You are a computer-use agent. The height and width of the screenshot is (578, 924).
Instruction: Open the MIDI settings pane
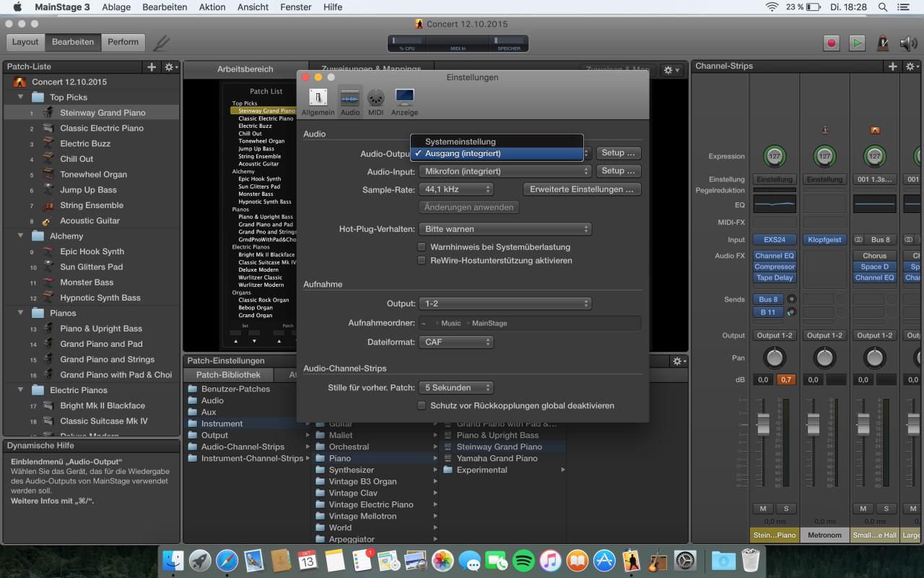[375, 101]
